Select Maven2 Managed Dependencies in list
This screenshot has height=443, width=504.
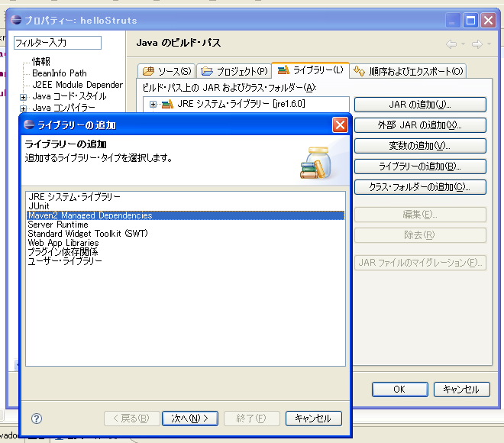pyautogui.click(x=89, y=215)
